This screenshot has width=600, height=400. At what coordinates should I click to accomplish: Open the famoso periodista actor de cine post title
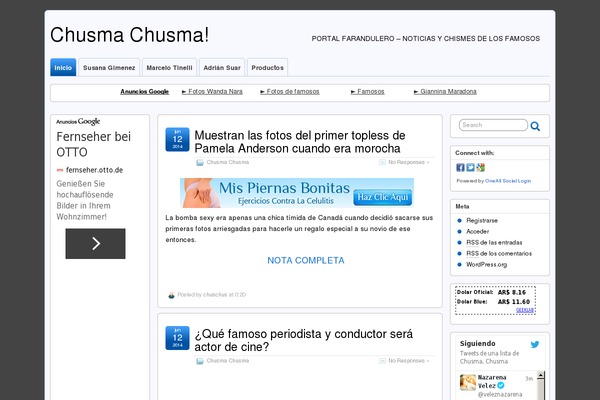point(303,340)
